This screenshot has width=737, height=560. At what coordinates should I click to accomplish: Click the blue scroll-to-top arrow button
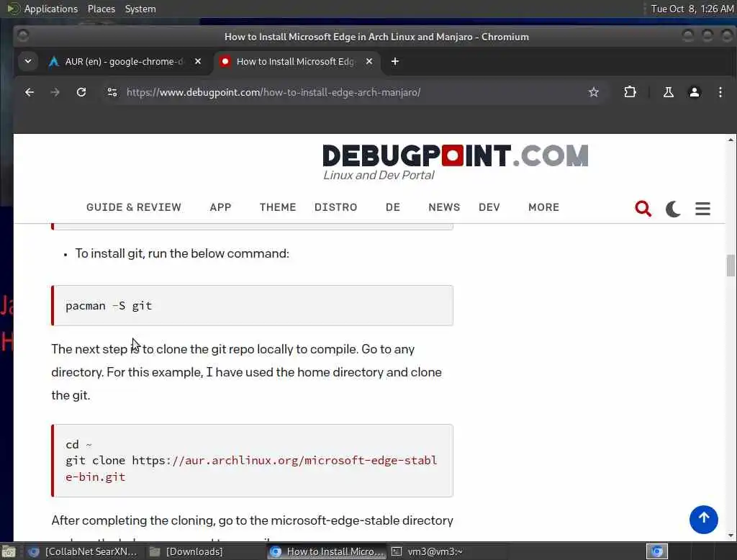(703, 519)
